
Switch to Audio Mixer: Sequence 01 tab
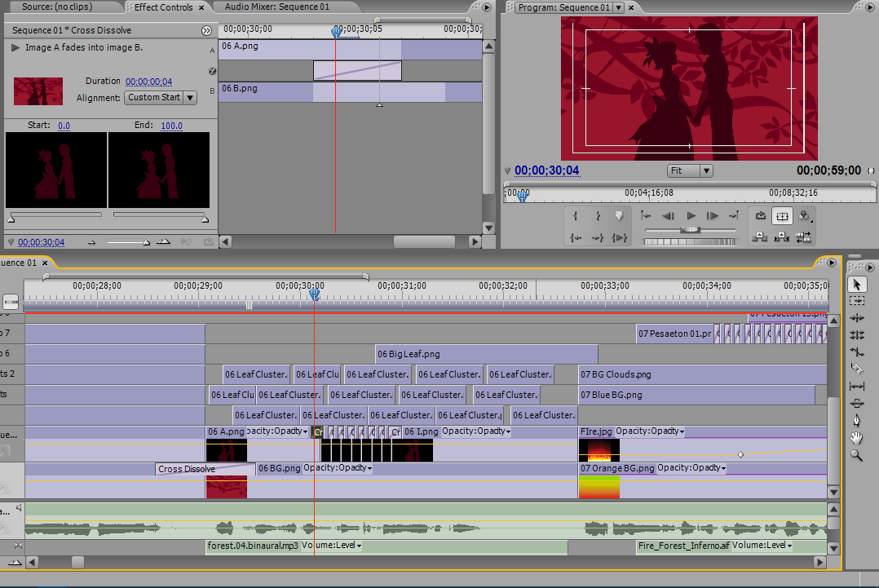pyautogui.click(x=277, y=7)
